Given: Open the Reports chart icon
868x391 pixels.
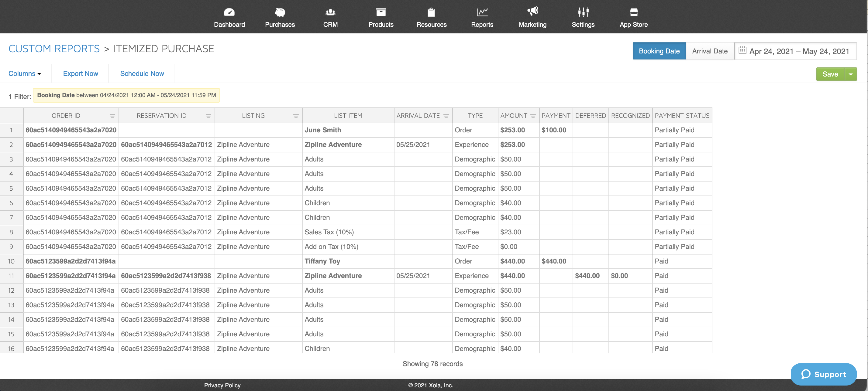Looking at the screenshot, I should [482, 12].
